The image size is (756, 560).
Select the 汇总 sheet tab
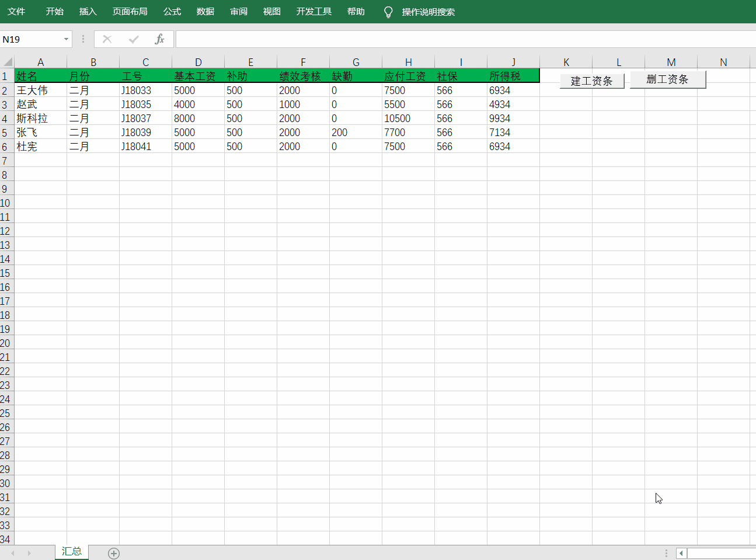tap(71, 551)
